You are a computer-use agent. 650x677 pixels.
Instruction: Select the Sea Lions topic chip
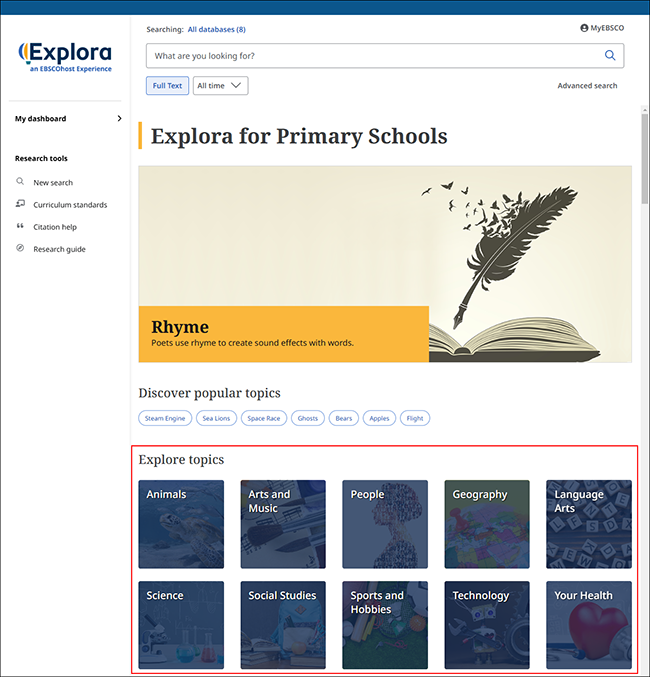[216, 418]
